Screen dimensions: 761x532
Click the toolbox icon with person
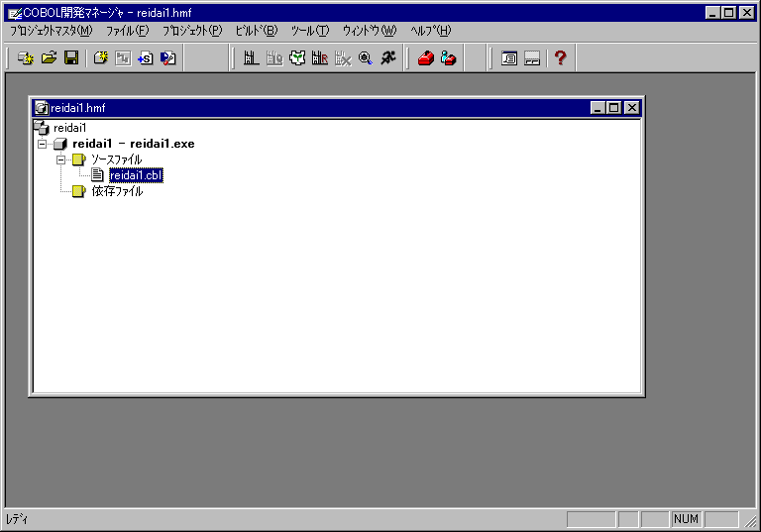pyautogui.click(x=449, y=58)
